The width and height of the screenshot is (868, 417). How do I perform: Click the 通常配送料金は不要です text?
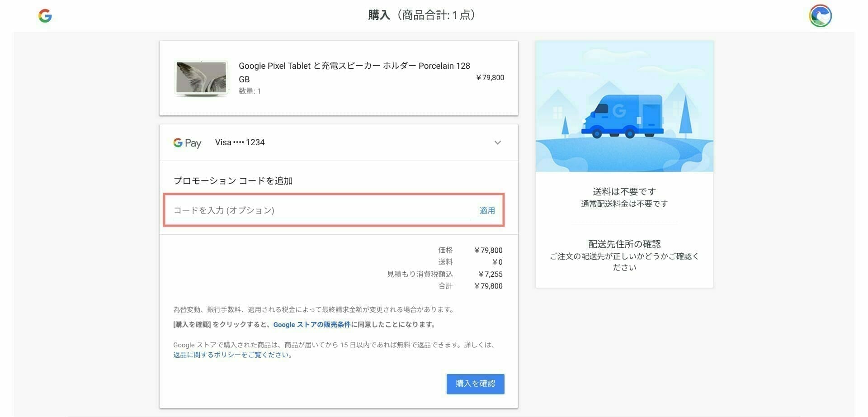pos(624,204)
